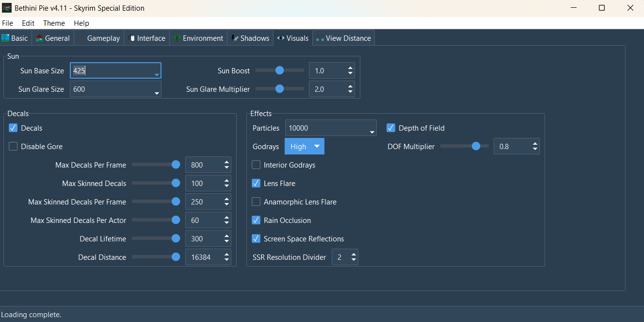The height and width of the screenshot is (322, 644).
Task: Open the Particles dropdown arrow
Action: click(x=372, y=132)
